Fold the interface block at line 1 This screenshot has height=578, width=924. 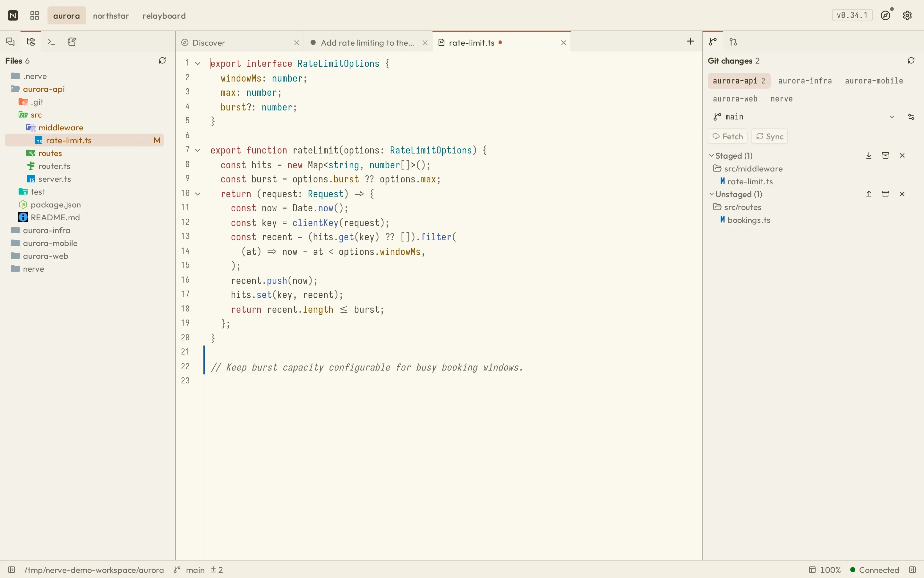point(198,64)
